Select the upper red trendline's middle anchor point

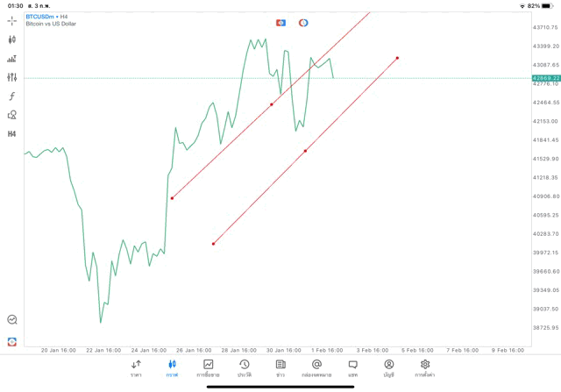click(272, 104)
